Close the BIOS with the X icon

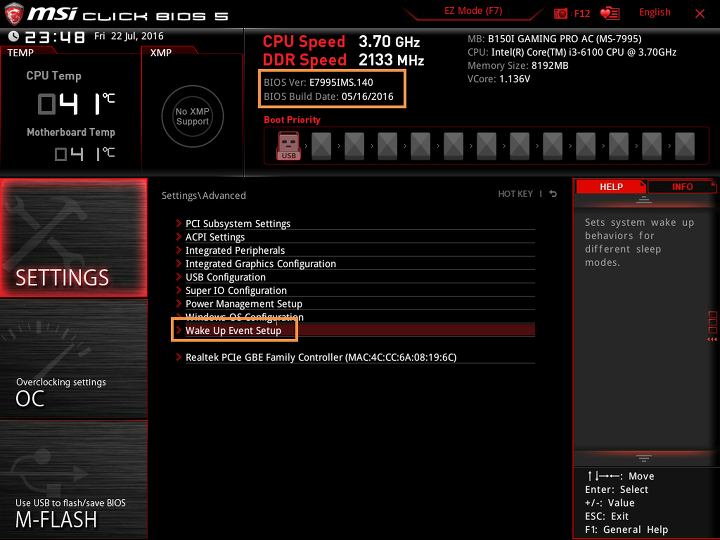[700, 14]
